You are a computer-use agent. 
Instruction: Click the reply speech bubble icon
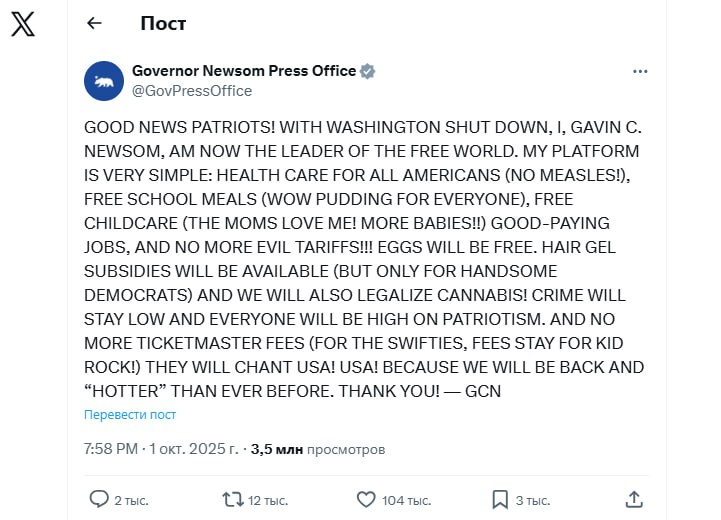(99, 498)
